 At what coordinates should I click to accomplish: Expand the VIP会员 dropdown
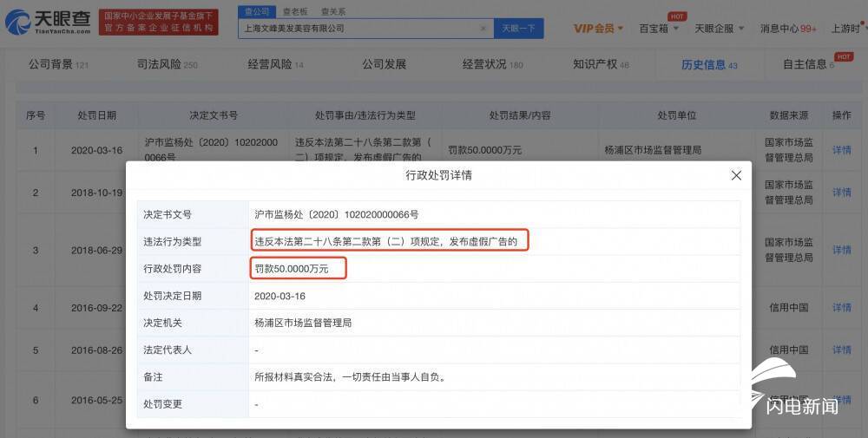[598, 29]
